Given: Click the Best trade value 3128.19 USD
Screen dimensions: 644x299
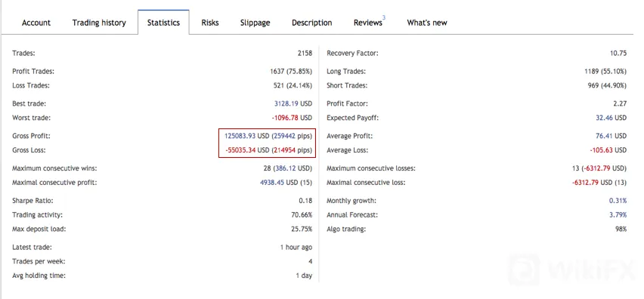Looking at the screenshot, I should 293,103.
